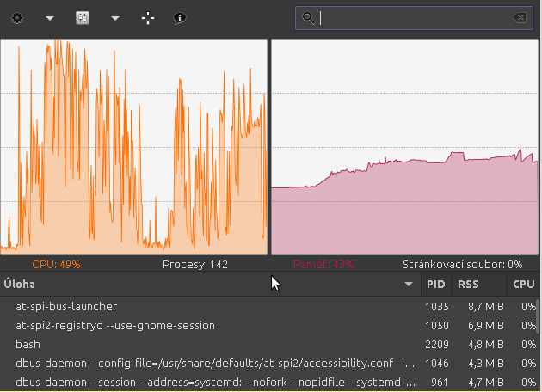The width and height of the screenshot is (542, 392).
Task: Click the process view icon in toolbar
Action: tap(83, 17)
